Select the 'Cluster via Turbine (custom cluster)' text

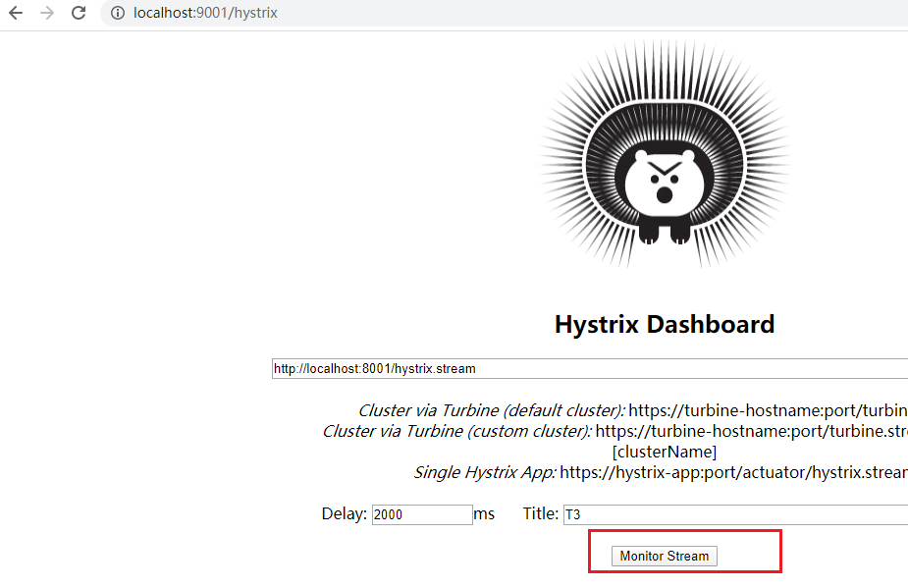[456, 432]
